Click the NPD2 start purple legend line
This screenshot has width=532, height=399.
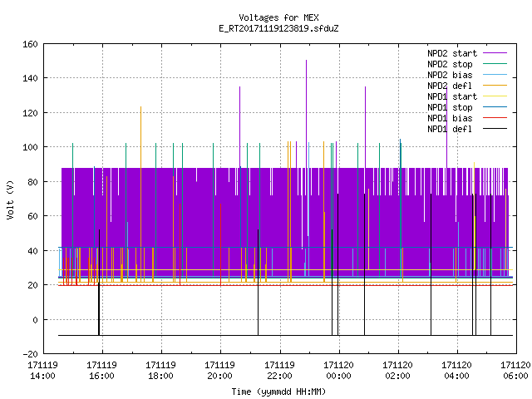[x=495, y=53]
